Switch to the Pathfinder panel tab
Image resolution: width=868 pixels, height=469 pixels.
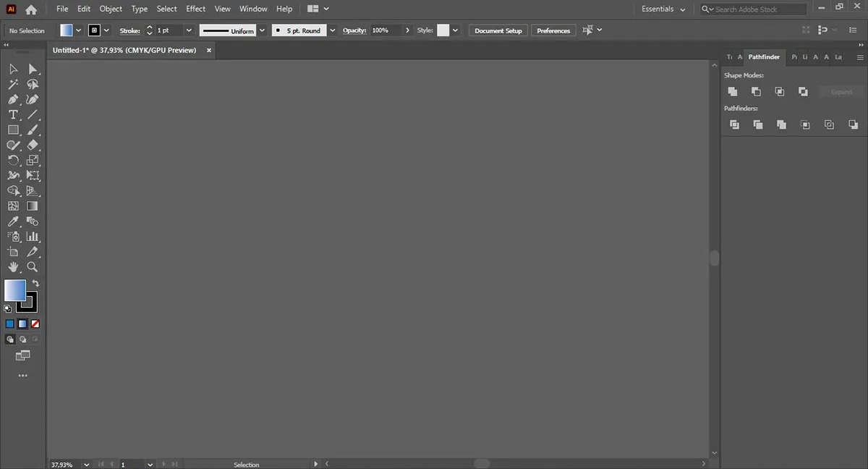pyautogui.click(x=764, y=56)
